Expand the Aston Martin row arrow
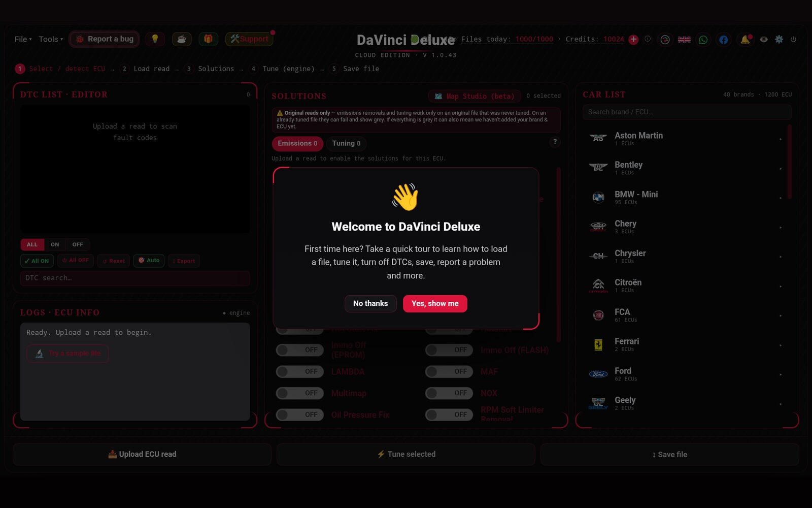The width and height of the screenshot is (812, 508). 781,139
